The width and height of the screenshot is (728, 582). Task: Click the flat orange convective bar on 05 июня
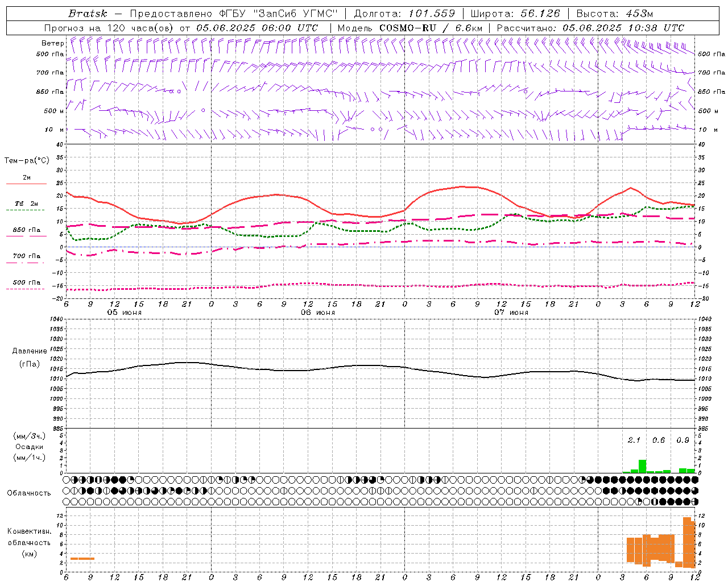pyautogui.click(x=82, y=559)
